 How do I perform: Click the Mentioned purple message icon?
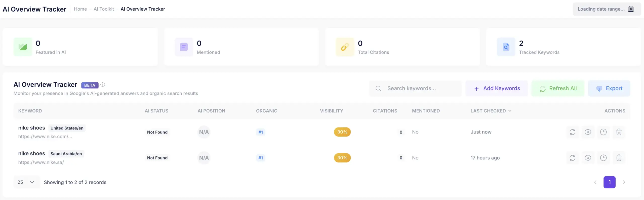click(184, 47)
